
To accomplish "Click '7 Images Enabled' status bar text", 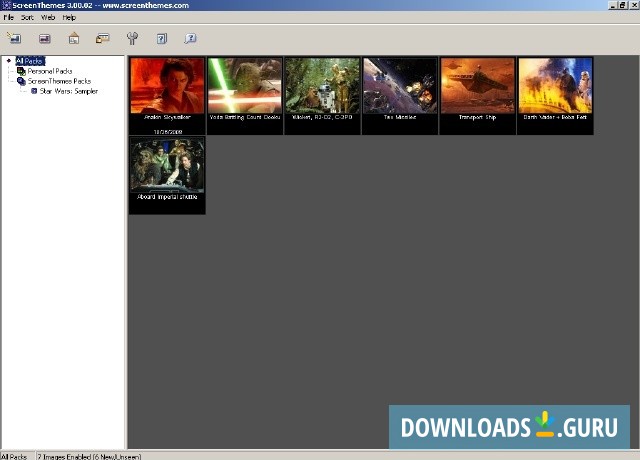I will click(89, 456).
